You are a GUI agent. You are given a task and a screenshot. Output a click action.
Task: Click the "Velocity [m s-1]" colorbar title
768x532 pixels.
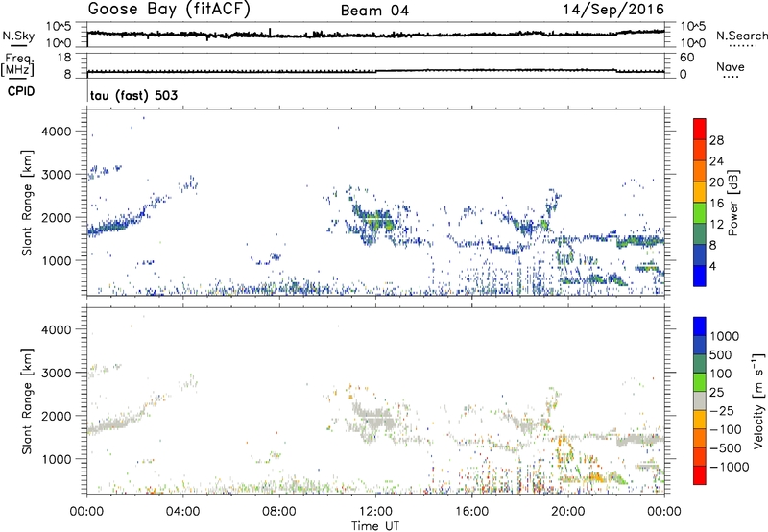758,400
